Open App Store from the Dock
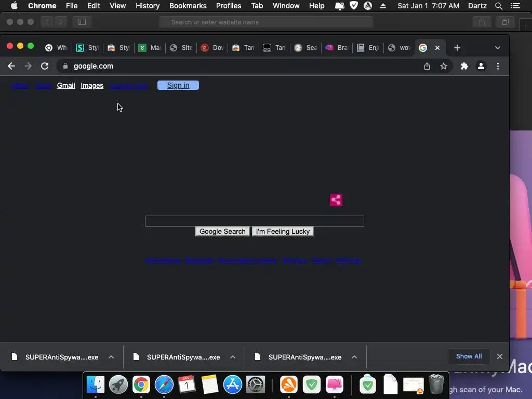532x399 pixels. (x=232, y=385)
